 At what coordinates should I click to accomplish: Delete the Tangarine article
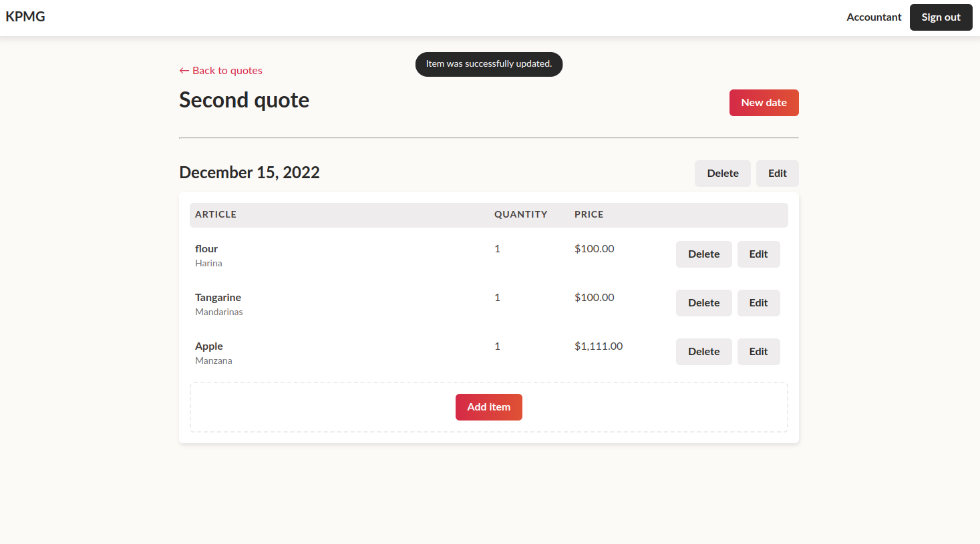point(703,302)
